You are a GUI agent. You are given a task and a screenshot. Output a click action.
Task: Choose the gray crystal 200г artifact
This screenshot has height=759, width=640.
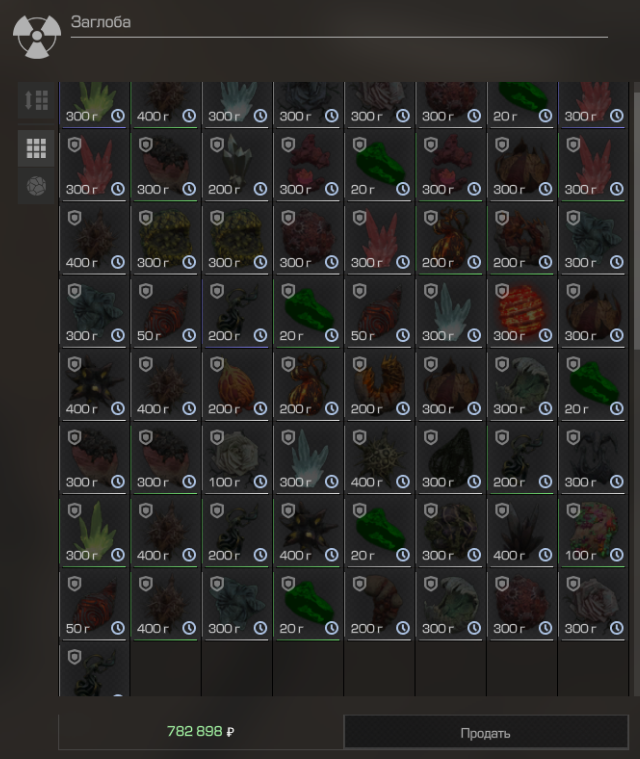(237, 167)
